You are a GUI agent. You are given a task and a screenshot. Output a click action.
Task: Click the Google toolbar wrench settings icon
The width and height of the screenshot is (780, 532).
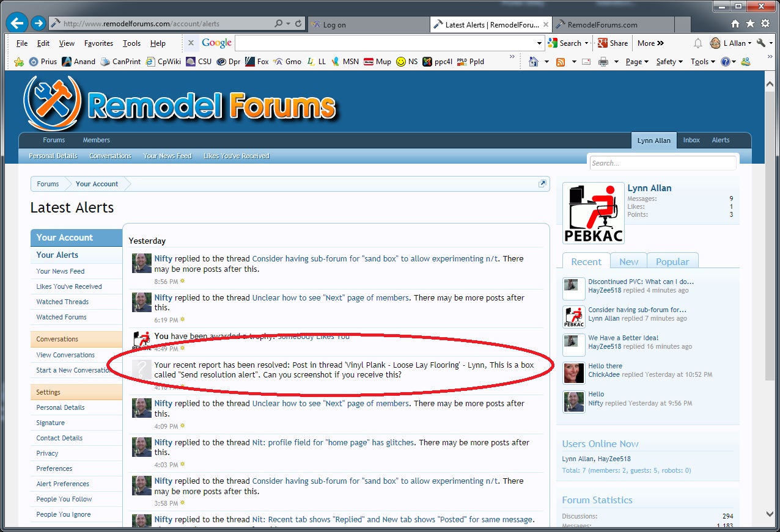[x=761, y=43]
